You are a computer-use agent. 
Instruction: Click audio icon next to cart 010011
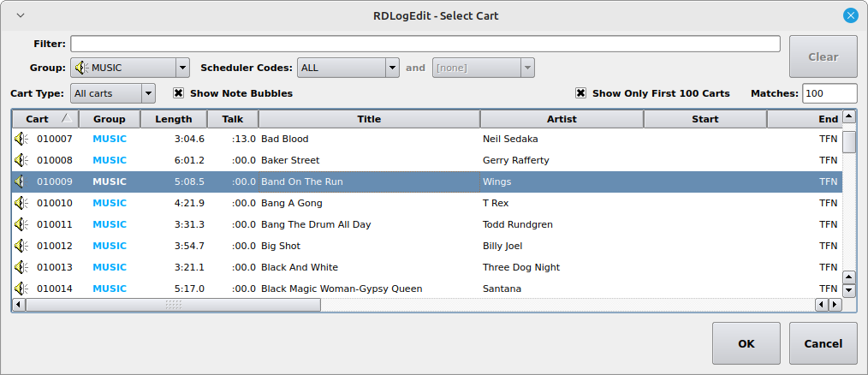21,224
